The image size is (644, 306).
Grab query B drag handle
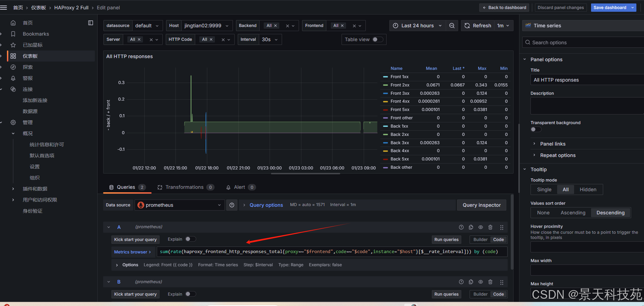point(502,282)
